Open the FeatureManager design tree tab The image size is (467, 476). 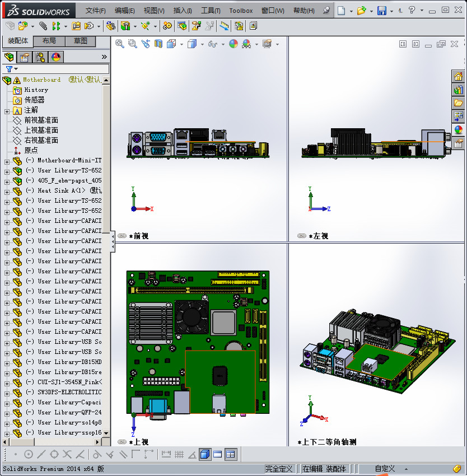click(x=9, y=57)
